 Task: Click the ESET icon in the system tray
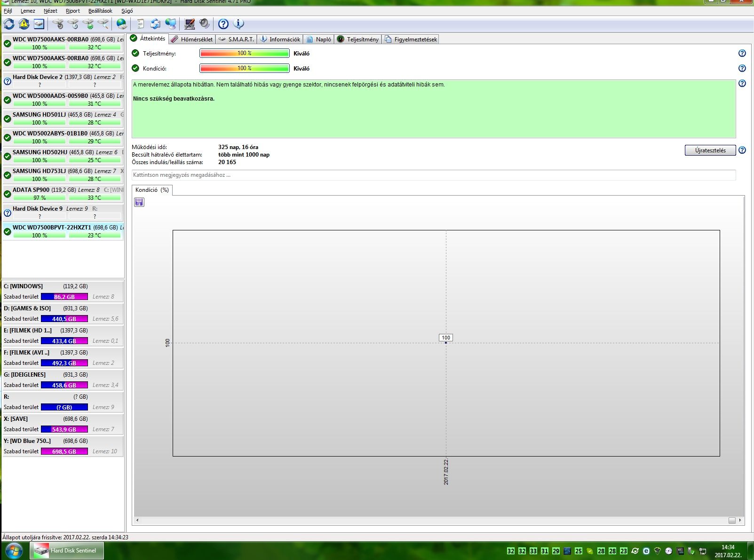click(x=646, y=551)
